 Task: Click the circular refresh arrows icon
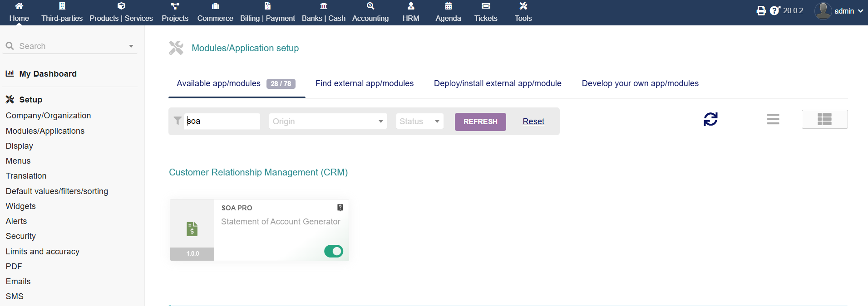[710, 119]
